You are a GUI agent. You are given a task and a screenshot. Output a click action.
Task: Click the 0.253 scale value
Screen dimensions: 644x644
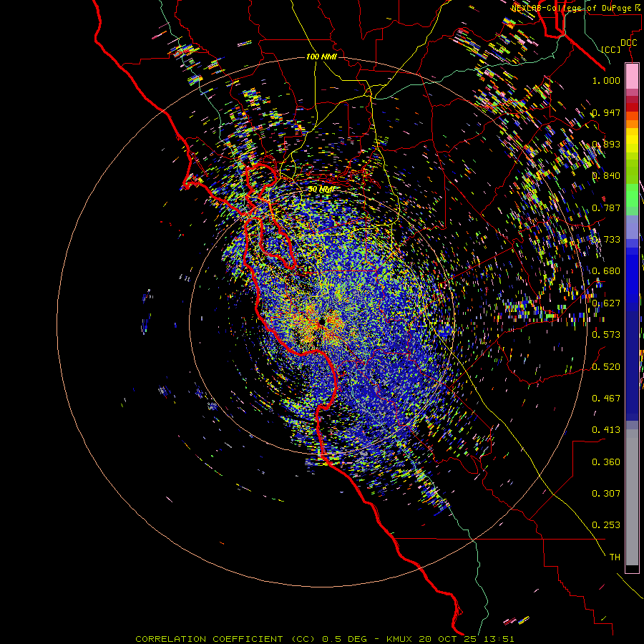[606, 525]
